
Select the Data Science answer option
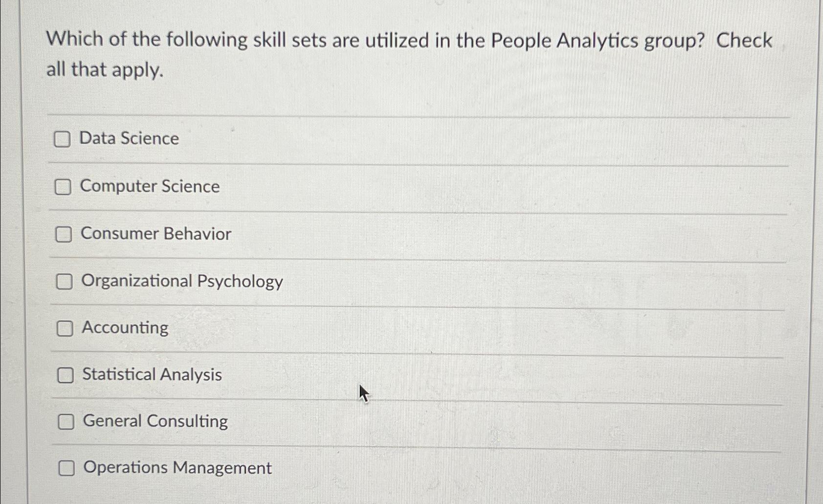pos(129,139)
